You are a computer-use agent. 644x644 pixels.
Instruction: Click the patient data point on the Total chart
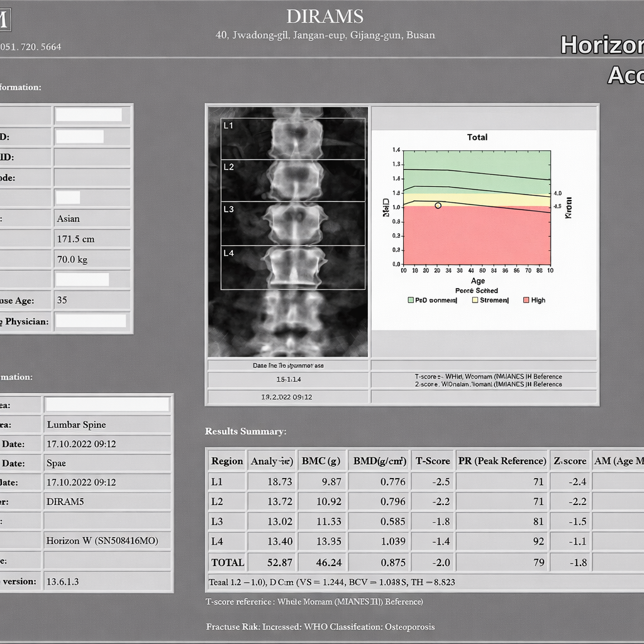(438, 206)
